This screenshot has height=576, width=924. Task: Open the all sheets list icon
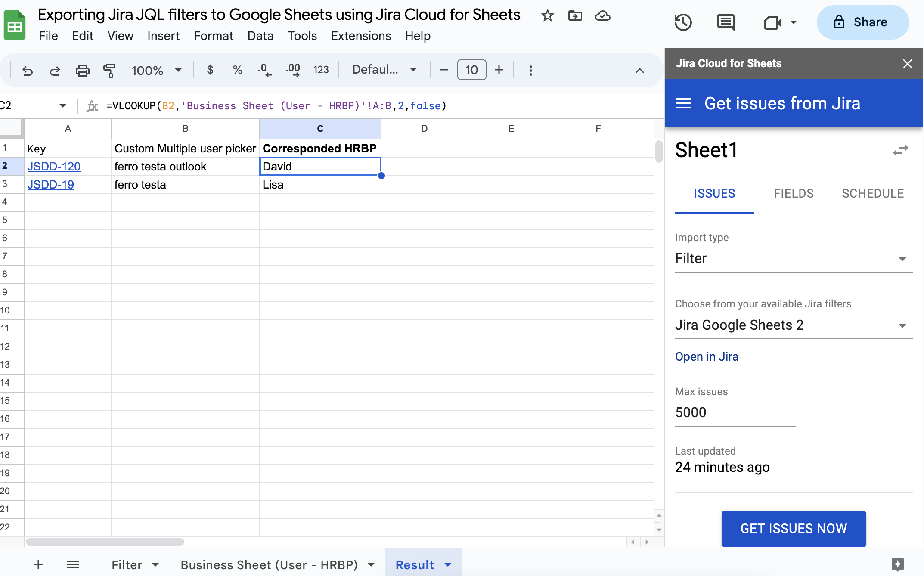click(x=73, y=564)
